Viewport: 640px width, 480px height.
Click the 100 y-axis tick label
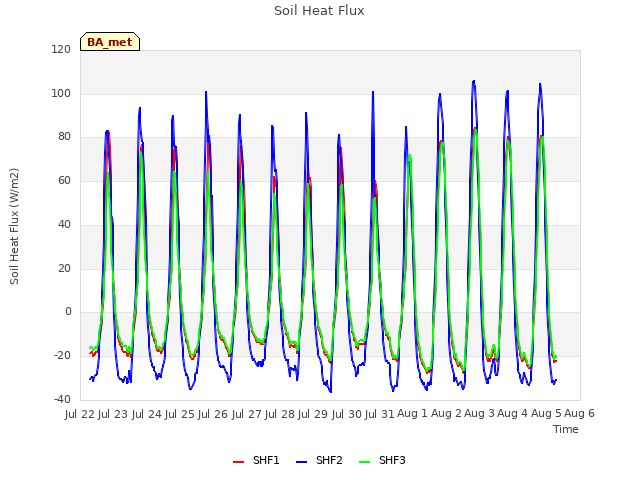[x=61, y=93]
